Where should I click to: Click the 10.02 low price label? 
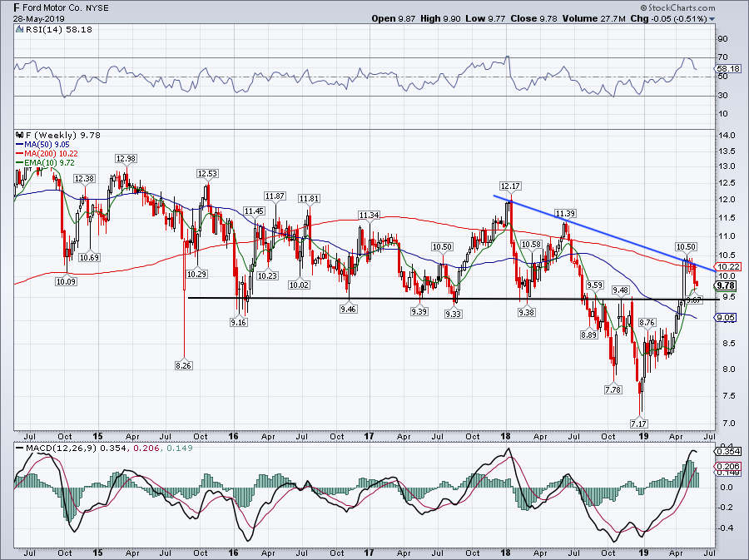click(300, 285)
